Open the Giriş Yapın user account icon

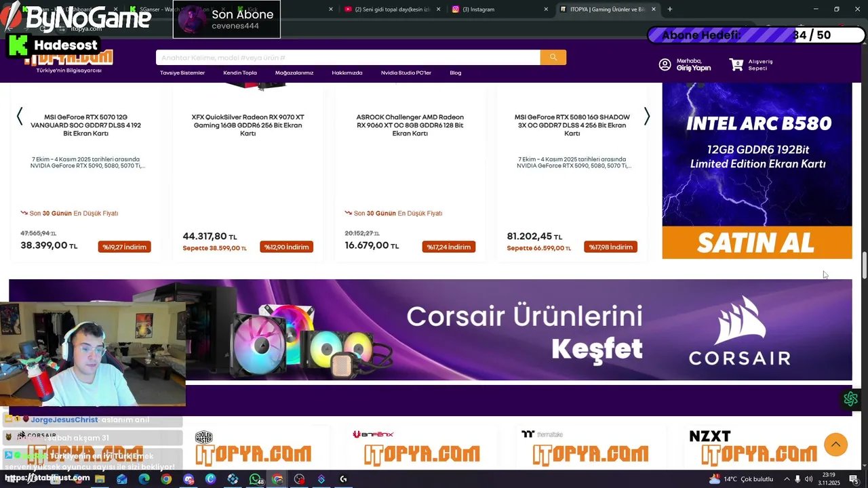point(665,64)
